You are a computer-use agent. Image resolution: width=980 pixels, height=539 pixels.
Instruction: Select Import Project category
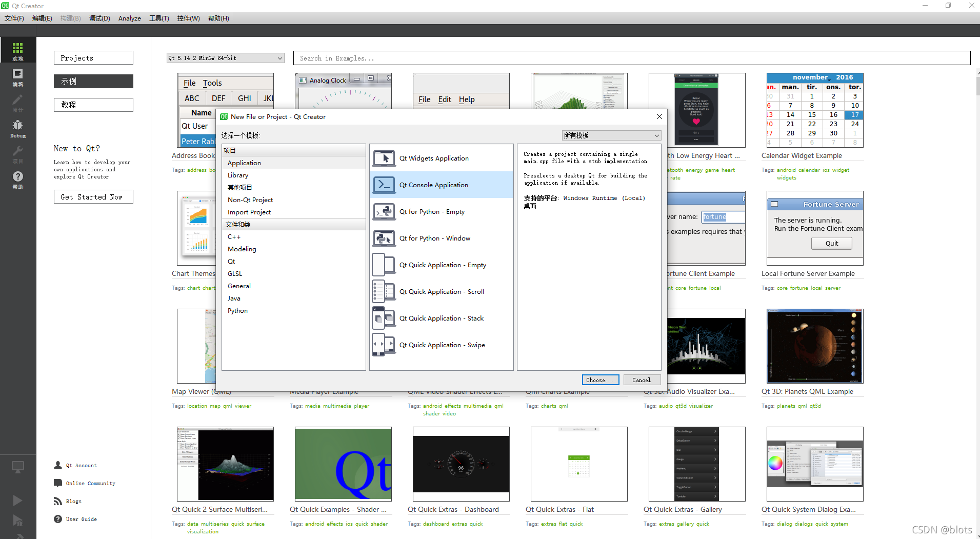[x=294, y=212]
